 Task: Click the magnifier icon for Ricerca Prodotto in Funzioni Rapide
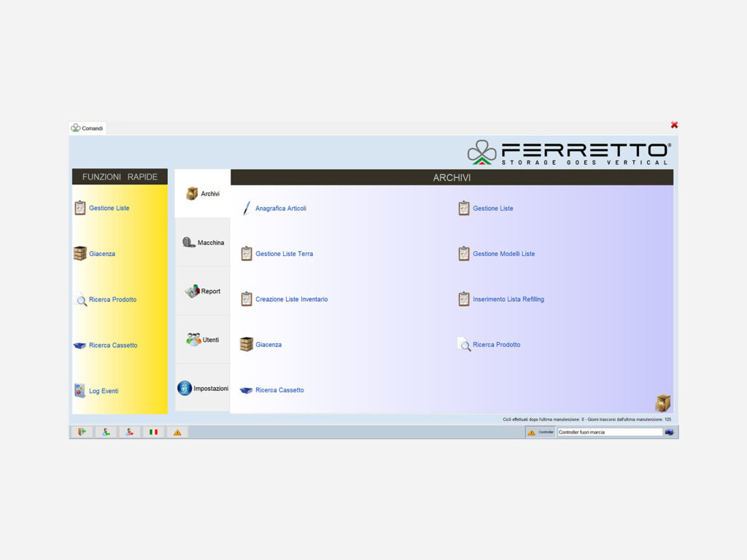[81, 300]
